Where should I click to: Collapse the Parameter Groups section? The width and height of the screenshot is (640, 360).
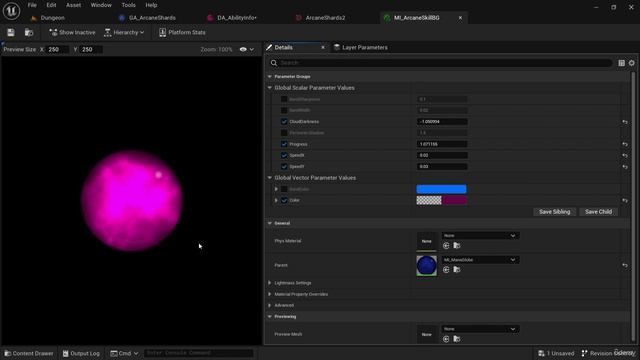click(x=269, y=77)
